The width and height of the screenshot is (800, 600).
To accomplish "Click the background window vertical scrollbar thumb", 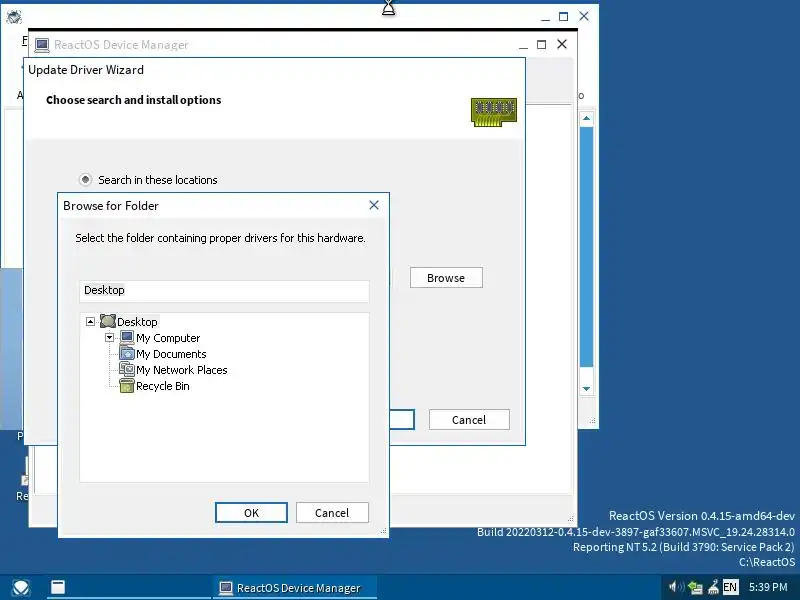I will 586,247.
